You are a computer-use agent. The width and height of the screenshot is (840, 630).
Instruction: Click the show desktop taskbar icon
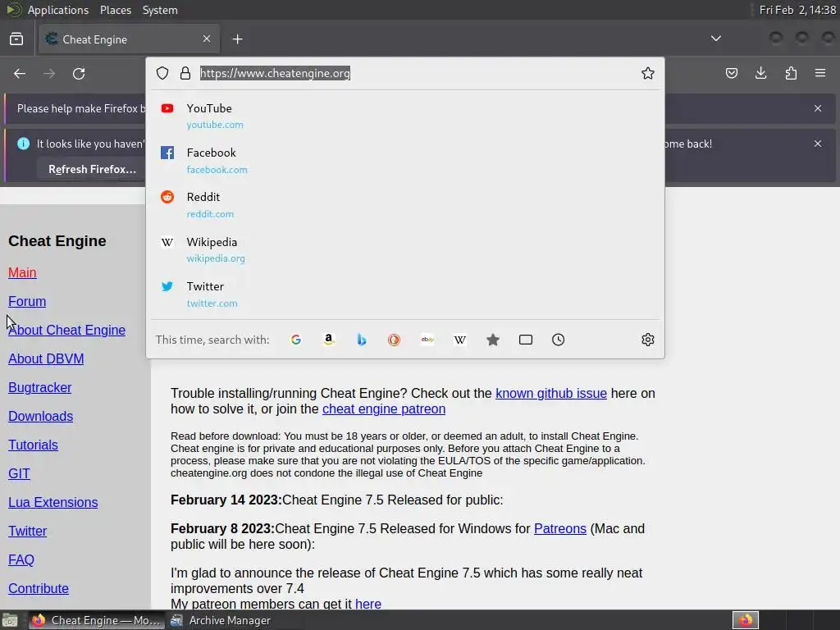pos(10,620)
